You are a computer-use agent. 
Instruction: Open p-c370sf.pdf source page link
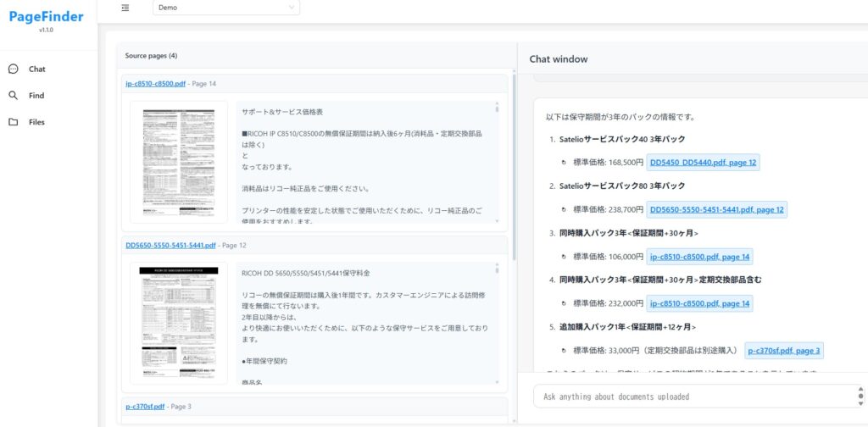145,407
